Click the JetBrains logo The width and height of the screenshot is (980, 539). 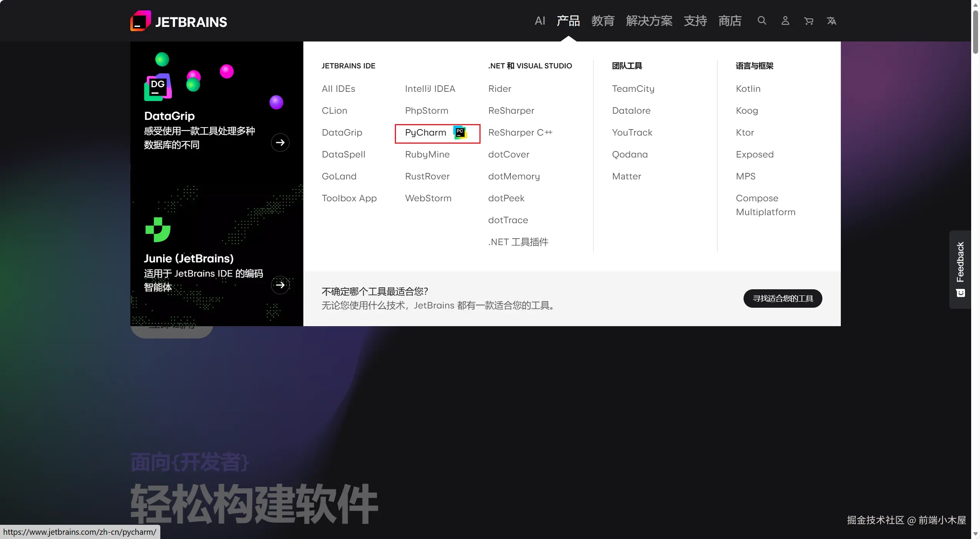[x=178, y=21]
